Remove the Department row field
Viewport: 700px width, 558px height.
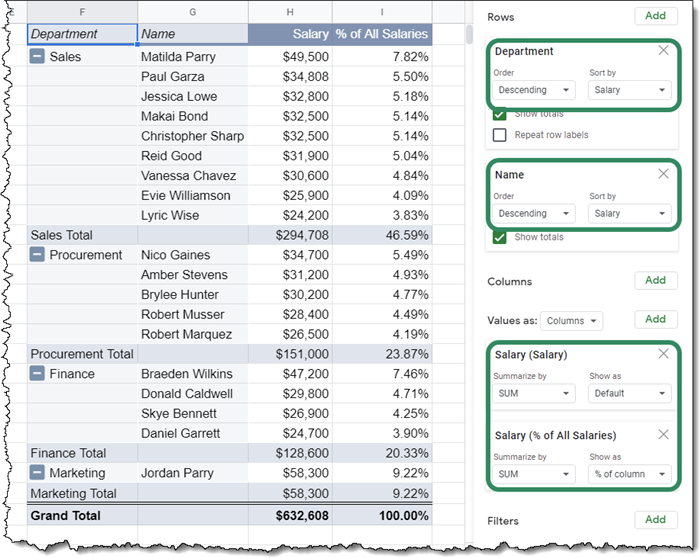click(x=663, y=51)
